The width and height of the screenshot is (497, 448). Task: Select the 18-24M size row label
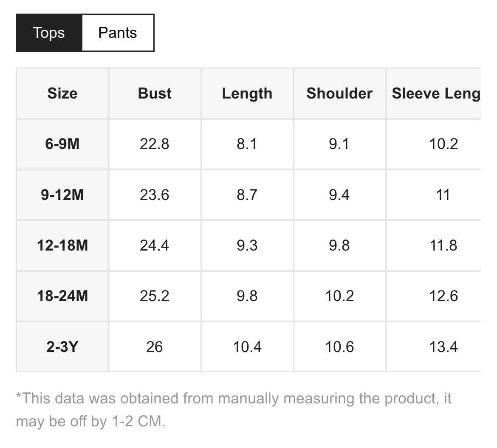[x=62, y=296]
